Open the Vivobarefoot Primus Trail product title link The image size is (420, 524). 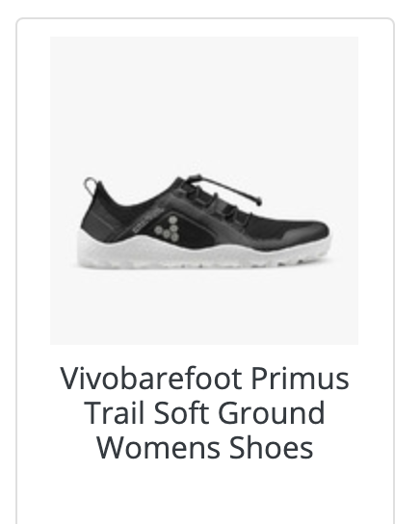tap(204, 413)
